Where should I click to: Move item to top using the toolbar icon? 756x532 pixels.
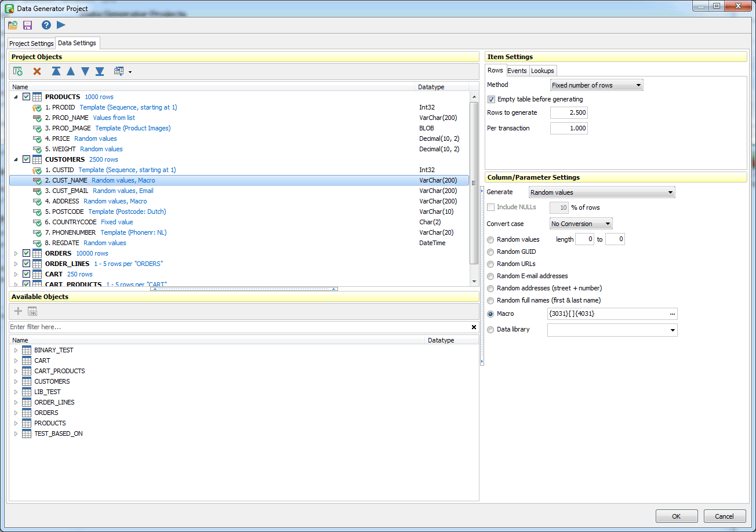point(55,71)
